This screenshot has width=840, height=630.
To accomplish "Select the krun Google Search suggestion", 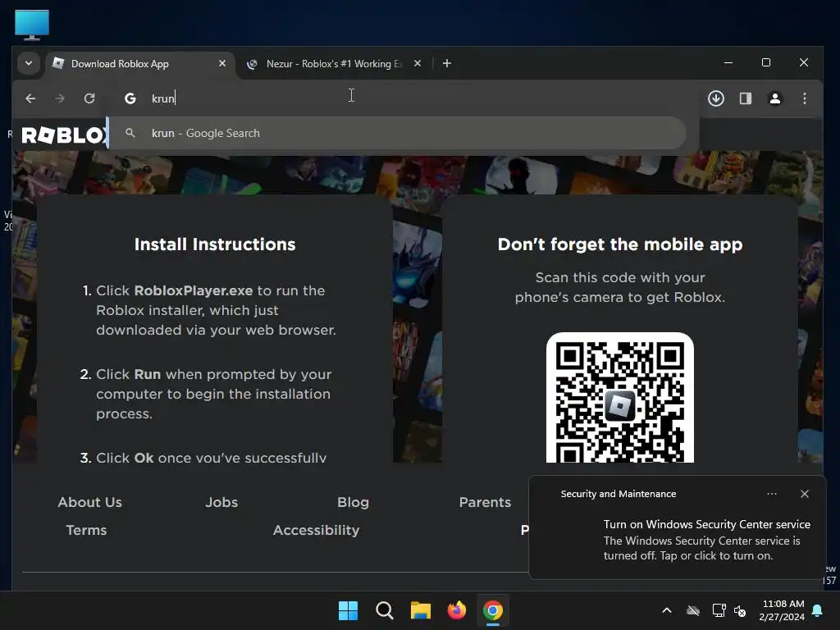I will click(x=398, y=133).
